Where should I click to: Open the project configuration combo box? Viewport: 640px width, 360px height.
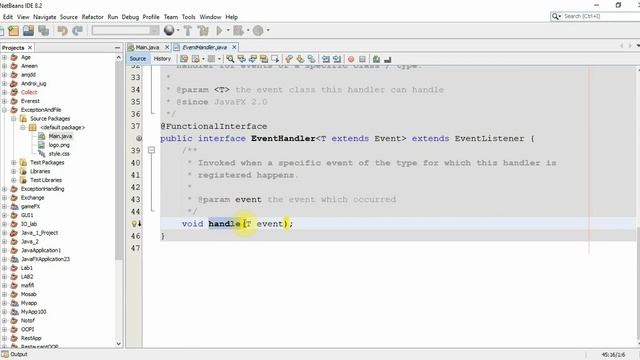(126, 31)
